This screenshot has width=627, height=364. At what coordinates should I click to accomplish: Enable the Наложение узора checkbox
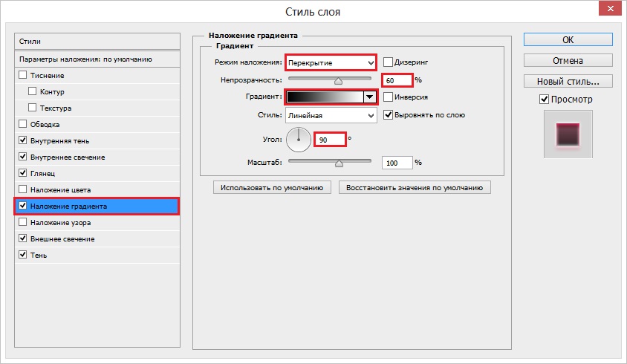pos(23,221)
